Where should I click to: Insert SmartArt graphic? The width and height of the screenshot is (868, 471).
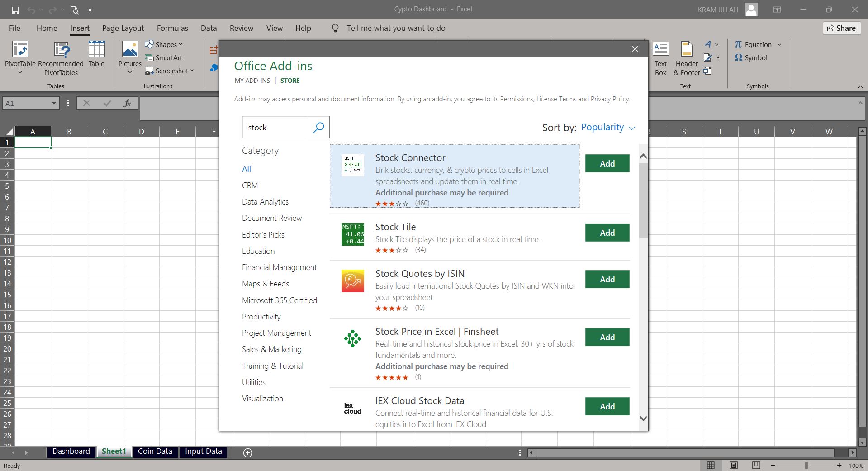pyautogui.click(x=164, y=58)
